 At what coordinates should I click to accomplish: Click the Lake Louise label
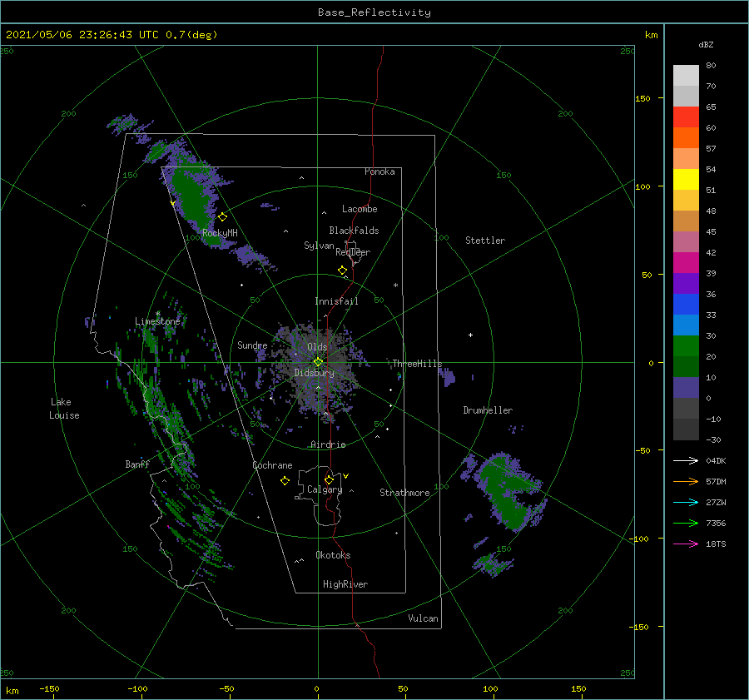point(64,409)
